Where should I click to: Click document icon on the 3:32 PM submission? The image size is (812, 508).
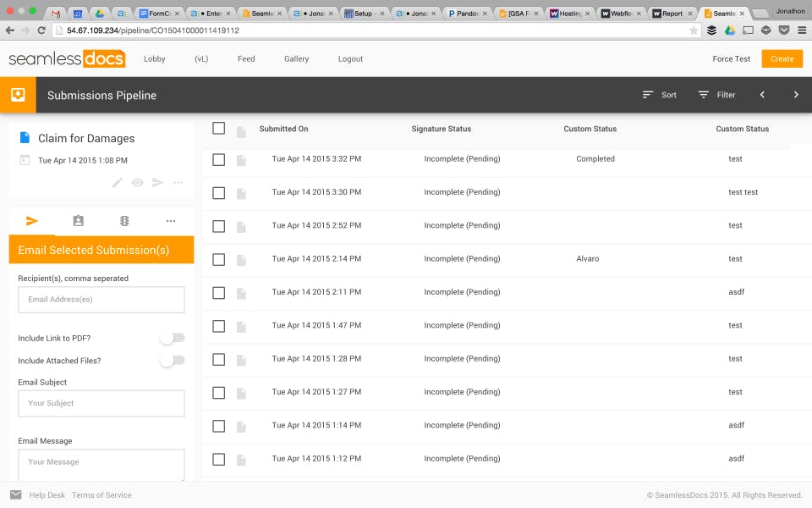(x=241, y=160)
